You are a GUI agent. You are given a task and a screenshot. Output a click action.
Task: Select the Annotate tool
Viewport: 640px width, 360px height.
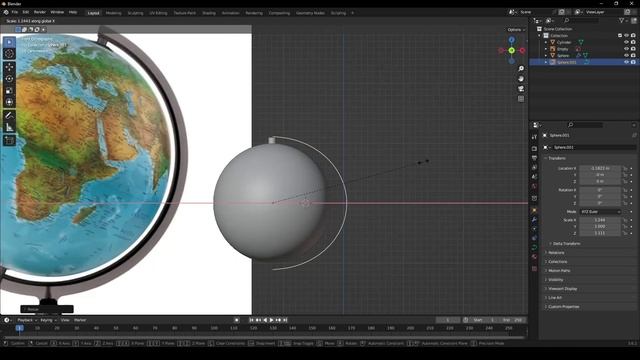point(9,116)
